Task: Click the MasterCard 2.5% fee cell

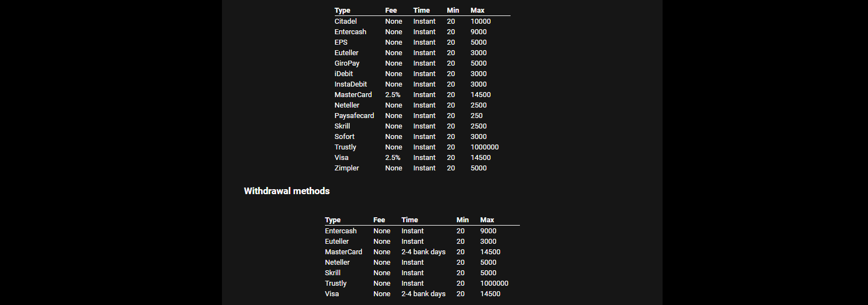Action: point(393,95)
